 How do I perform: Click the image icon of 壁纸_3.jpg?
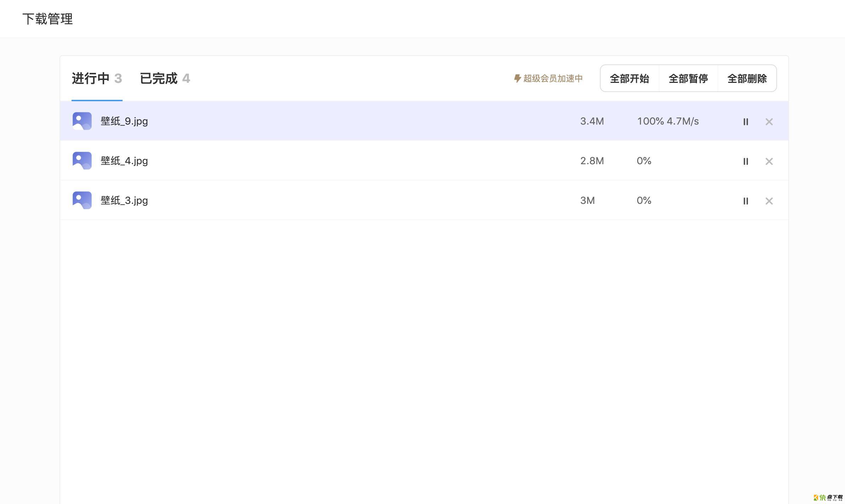[x=82, y=200]
